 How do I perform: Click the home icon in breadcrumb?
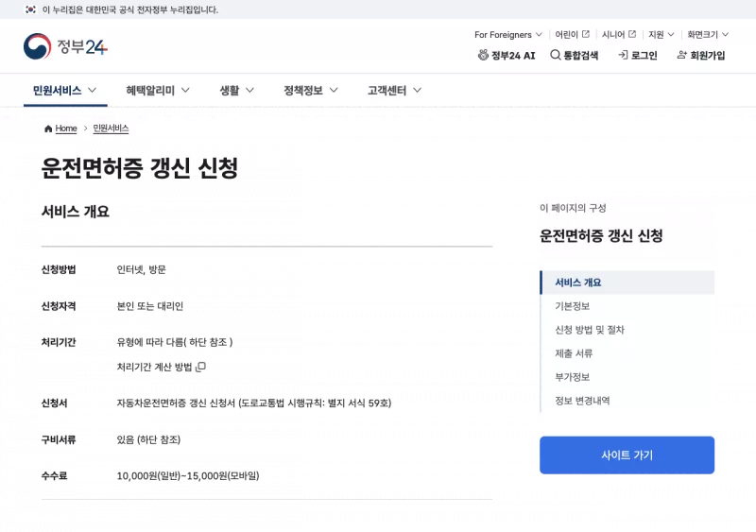[x=48, y=129]
